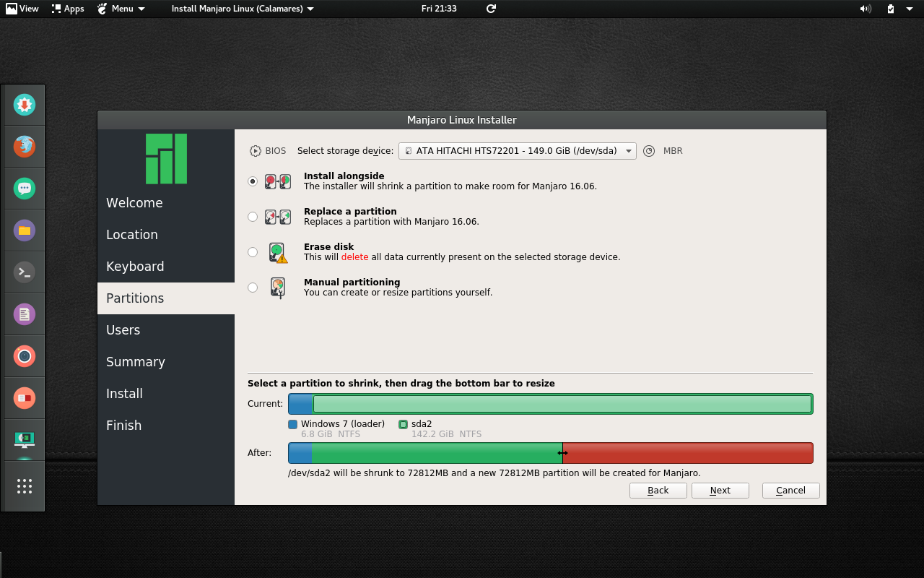Open the Apps menu in top bar
Screen dimensions: 924x578
pyautogui.click(x=68, y=9)
